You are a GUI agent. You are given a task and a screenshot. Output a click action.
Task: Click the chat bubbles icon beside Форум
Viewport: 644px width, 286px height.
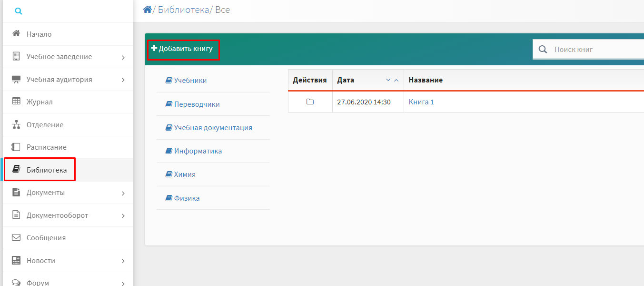(16, 282)
